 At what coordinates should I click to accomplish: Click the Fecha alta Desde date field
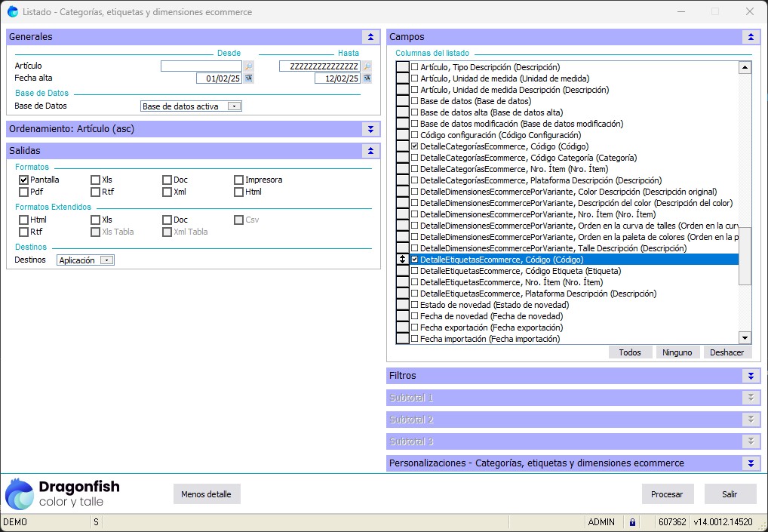[x=219, y=78]
